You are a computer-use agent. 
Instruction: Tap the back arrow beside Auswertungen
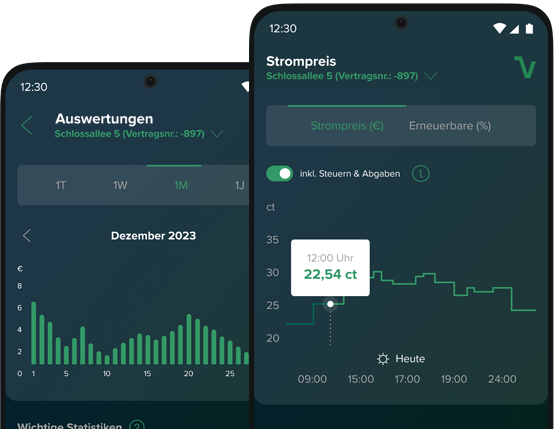pyautogui.click(x=27, y=125)
